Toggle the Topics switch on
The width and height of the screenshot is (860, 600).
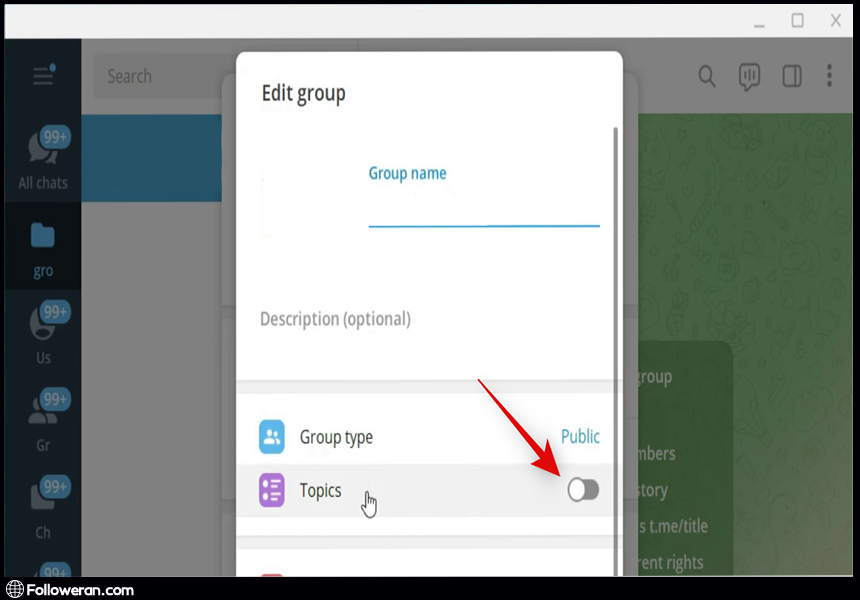pos(583,490)
